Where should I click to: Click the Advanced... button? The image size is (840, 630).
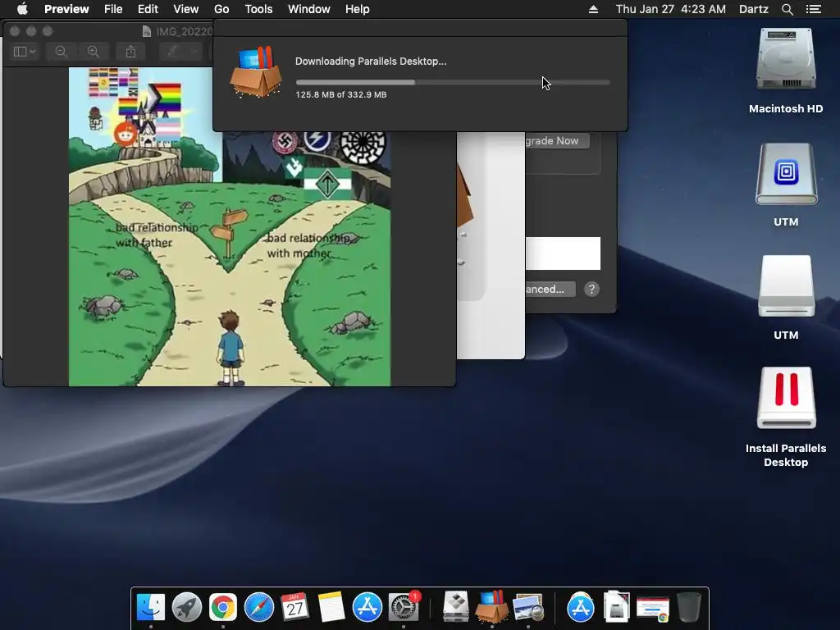click(550, 290)
